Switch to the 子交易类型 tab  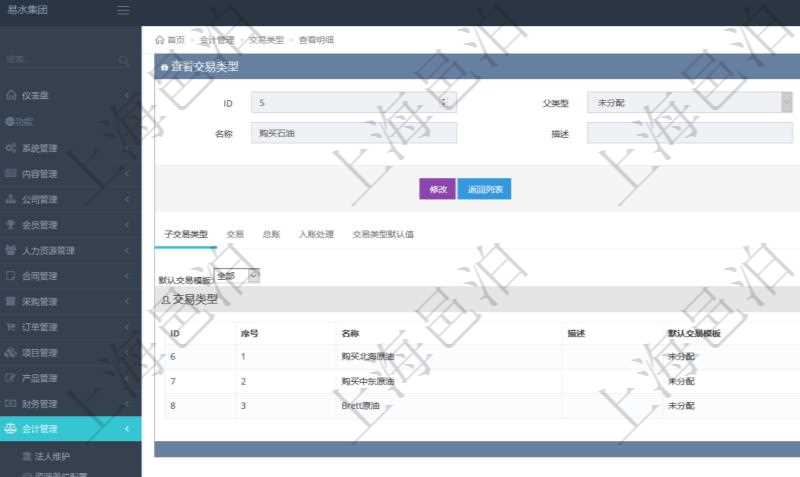pos(186,234)
